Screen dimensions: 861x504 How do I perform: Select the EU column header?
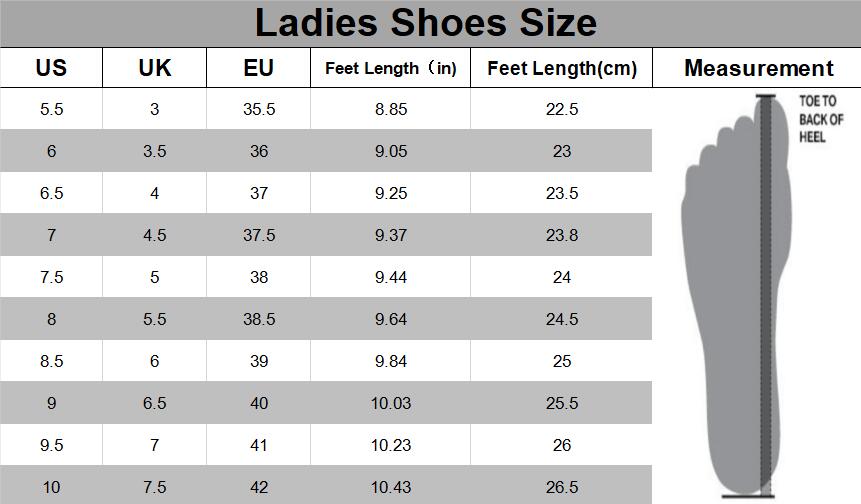click(258, 68)
